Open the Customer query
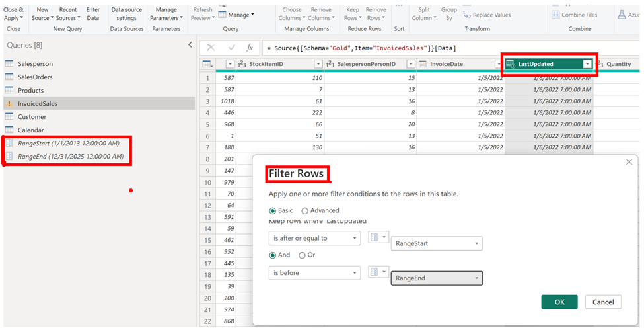644x330 pixels. click(32, 117)
